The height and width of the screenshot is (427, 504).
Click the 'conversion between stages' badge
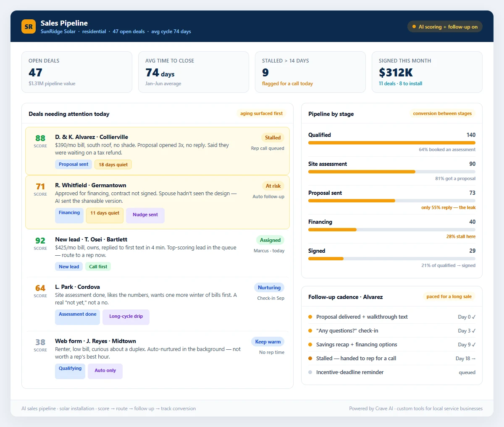pos(442,113)
